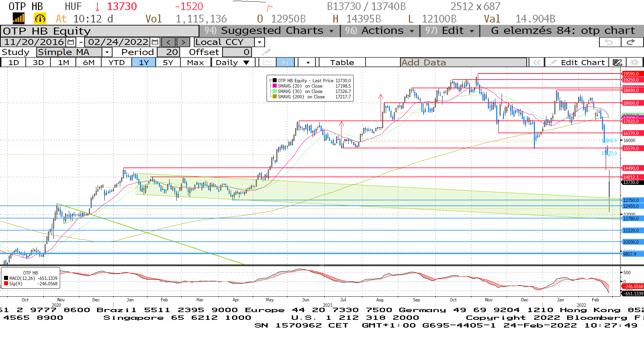The width and height of the screenshot is (644, 344).
Task: Click the 16370.0 price level label
Action: (632, 133)
